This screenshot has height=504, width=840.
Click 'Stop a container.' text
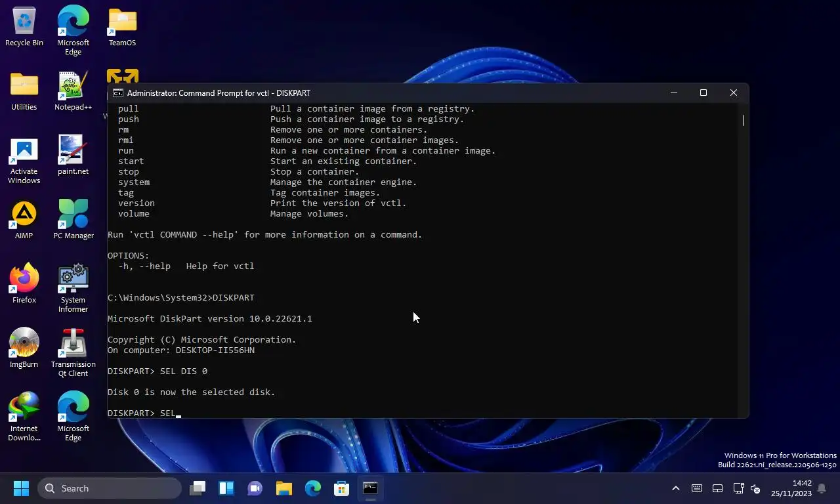pyautogui.click(x=314, y=172)
